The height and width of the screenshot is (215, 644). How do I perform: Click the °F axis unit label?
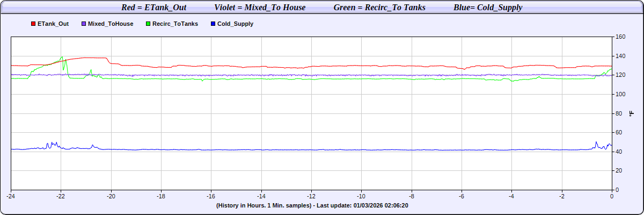pos(632,113)
